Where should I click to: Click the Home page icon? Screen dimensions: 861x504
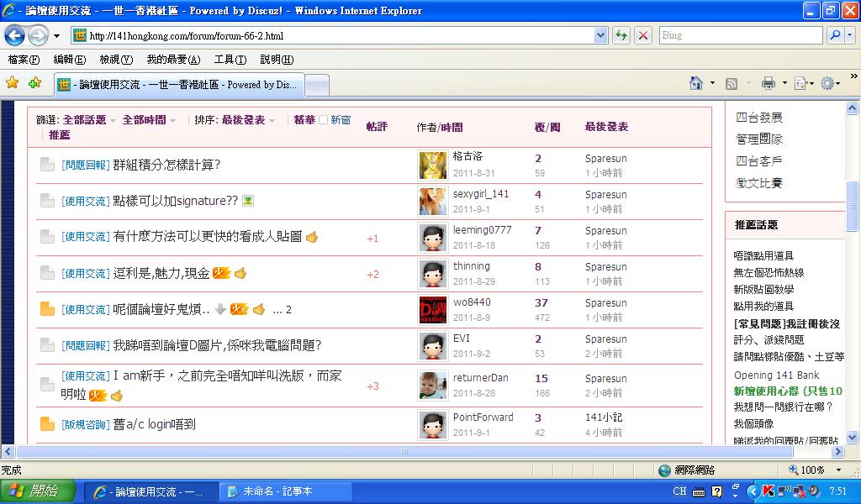(695, 83)
